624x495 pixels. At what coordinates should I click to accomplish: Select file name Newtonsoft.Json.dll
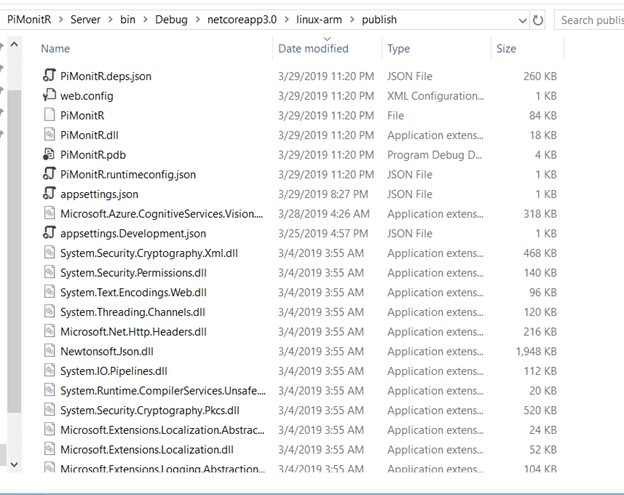(x=107, y=351)
